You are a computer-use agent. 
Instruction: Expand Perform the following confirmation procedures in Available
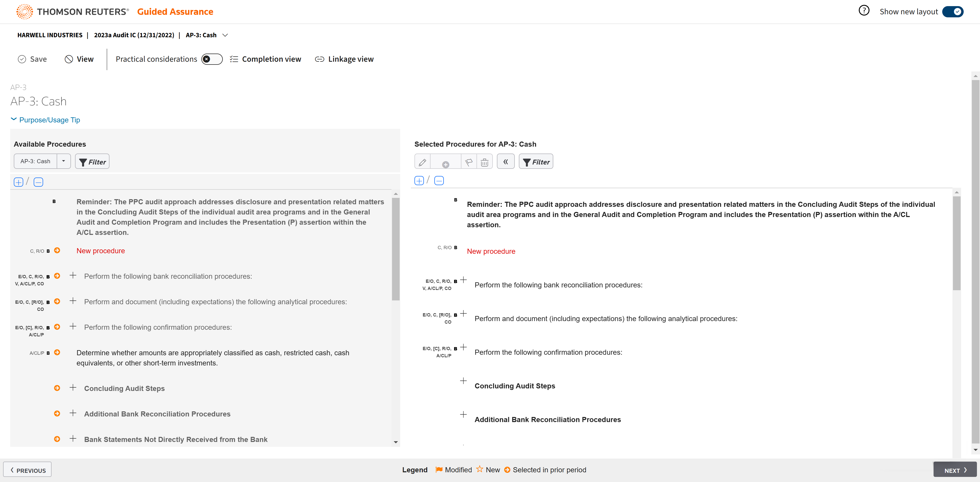(73, 326)
